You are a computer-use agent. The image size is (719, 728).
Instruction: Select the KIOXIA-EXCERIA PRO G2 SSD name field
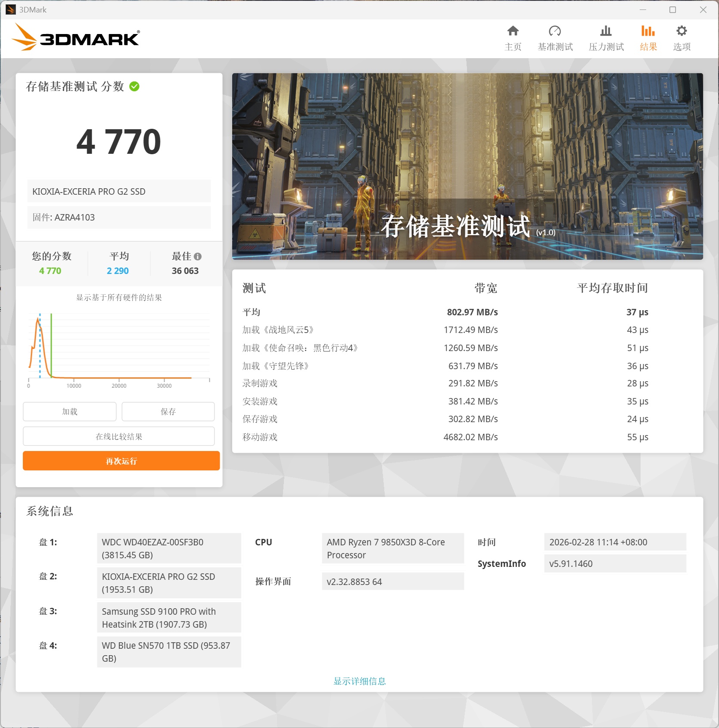[x=119, y=191]
